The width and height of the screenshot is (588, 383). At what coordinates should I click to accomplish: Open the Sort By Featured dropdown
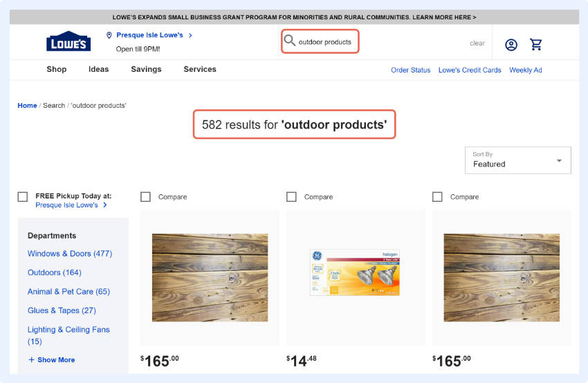518,160
